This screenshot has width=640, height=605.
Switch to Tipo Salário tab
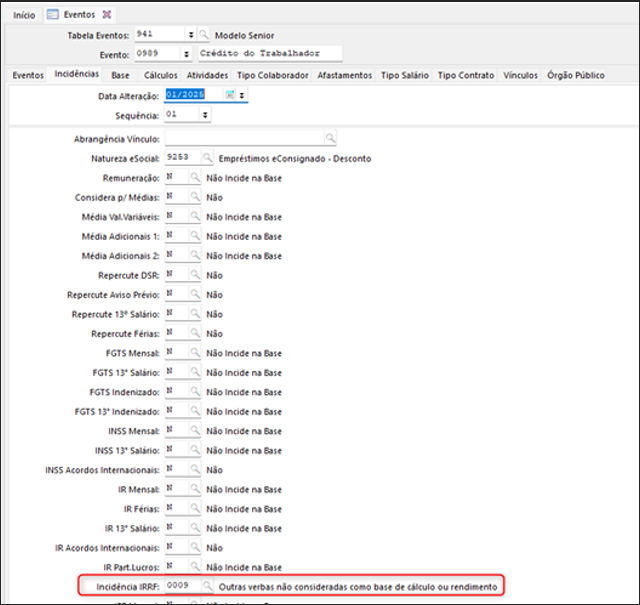click(405, 75)
